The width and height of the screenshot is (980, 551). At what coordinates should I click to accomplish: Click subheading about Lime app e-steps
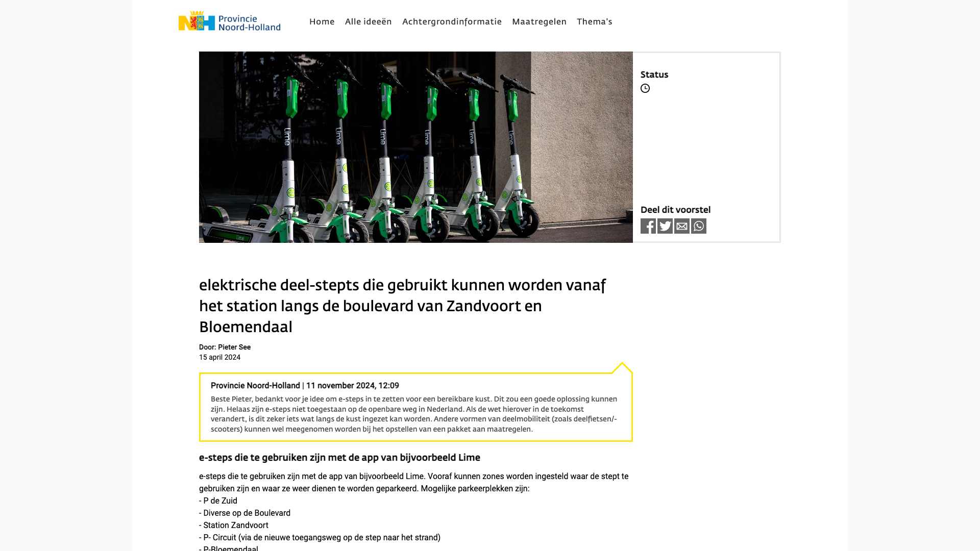pos(339,458)
